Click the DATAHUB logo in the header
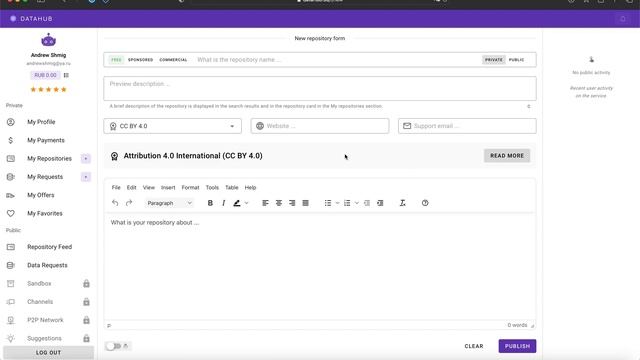 point(31,19)
